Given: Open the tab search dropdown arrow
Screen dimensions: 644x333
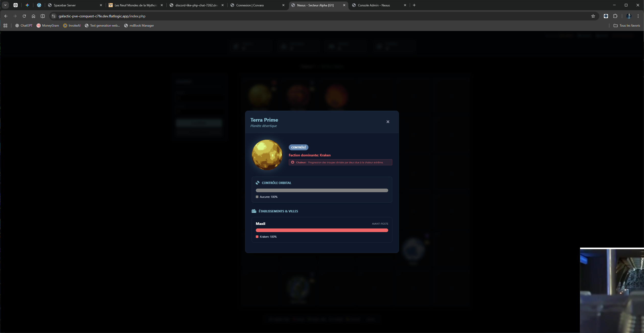Looking at the screenshot, I should click(5, 5).
